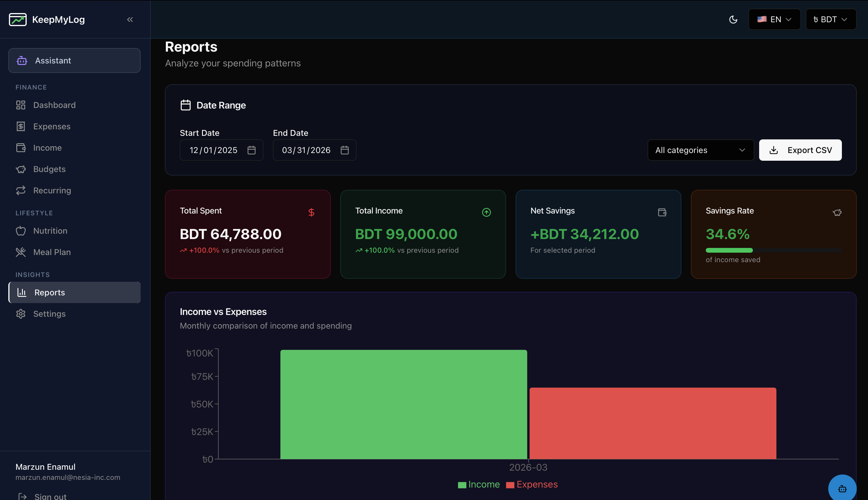Open End Date calendar picker icon

click(x=344, y=150)
